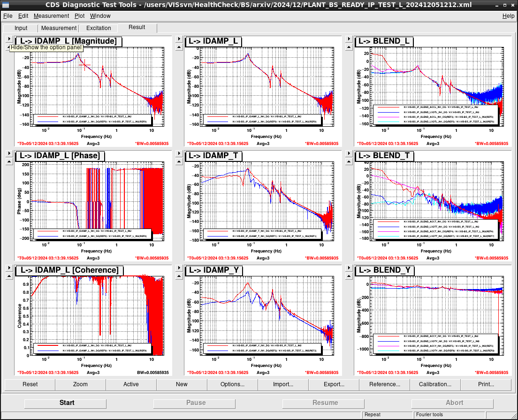Click up-arrow icon beside IDAMP_L Coherence plot
The image size is (518, 420).
click(9, 276)
